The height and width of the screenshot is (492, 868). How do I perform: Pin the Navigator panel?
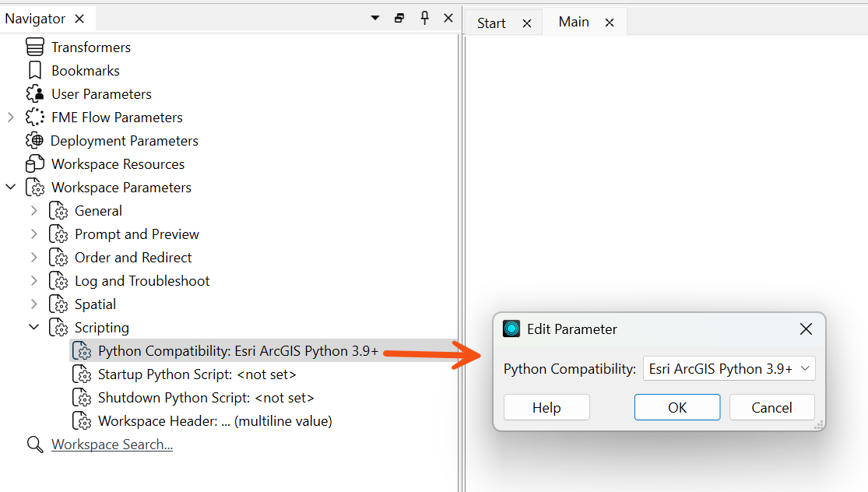[424, 19]
